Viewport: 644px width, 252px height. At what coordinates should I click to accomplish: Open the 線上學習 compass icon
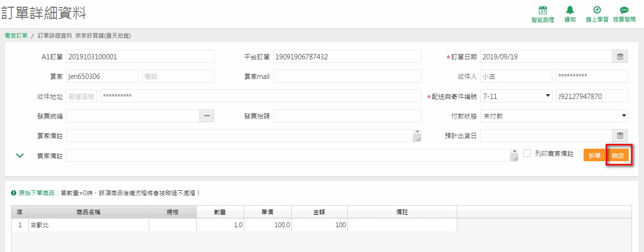[597, 10]
